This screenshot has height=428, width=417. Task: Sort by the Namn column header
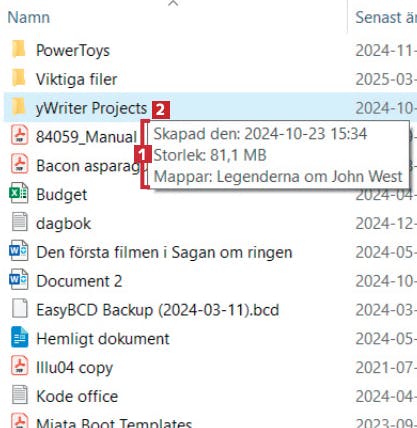[29, 17]
